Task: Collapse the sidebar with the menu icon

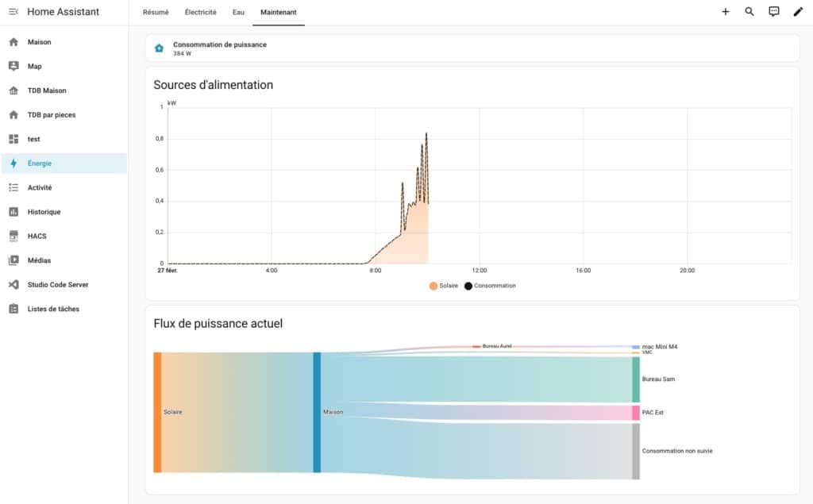Action: pyautogui.click(x=13, y=12)
